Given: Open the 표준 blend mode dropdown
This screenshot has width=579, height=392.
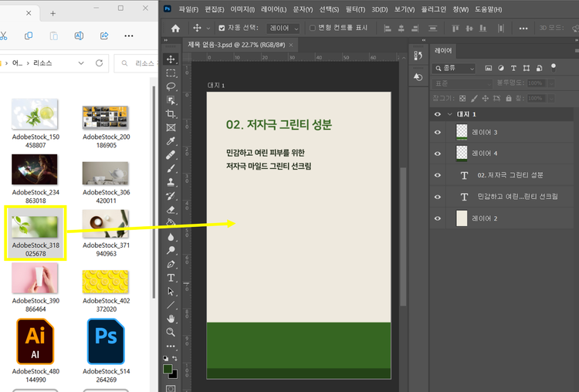Looking at the screenshot, I should coord(462,83).
